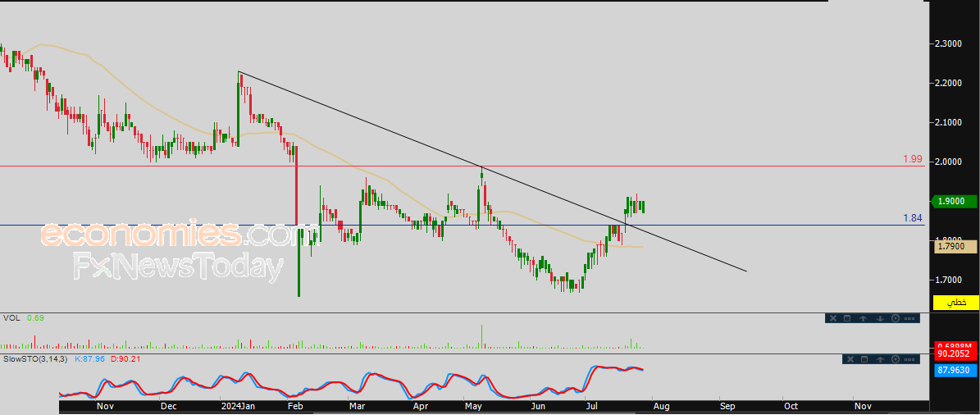Open more options for SlowSTO pane
This screenshot has height=415, width=980.
[x=909, y=360]
